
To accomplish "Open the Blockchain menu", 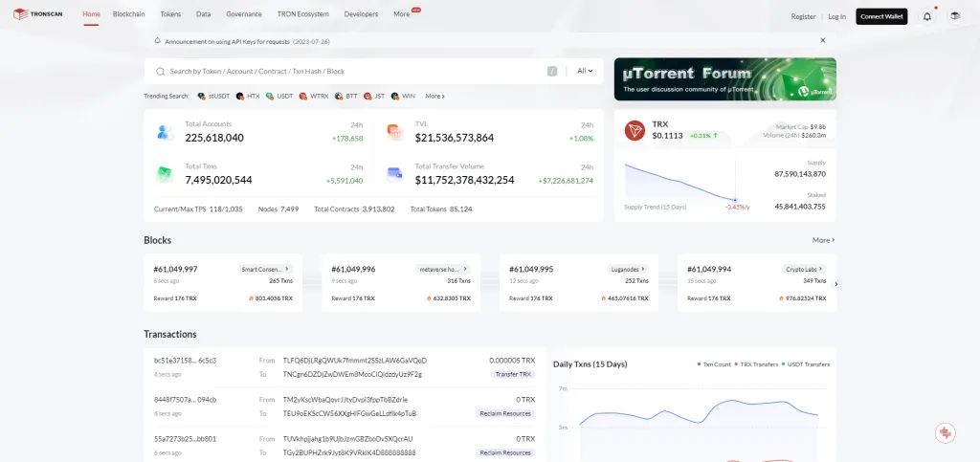I will tap(128, 15).
